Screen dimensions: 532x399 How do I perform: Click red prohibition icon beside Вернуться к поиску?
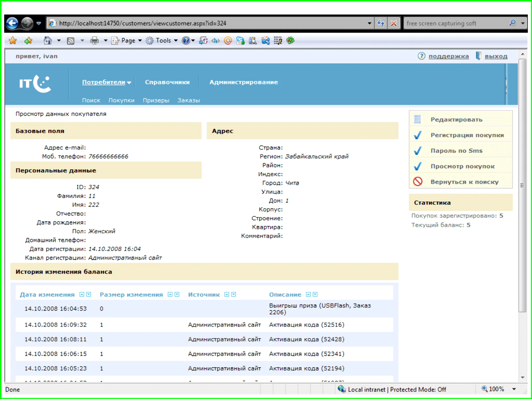[x=418, y=182]
